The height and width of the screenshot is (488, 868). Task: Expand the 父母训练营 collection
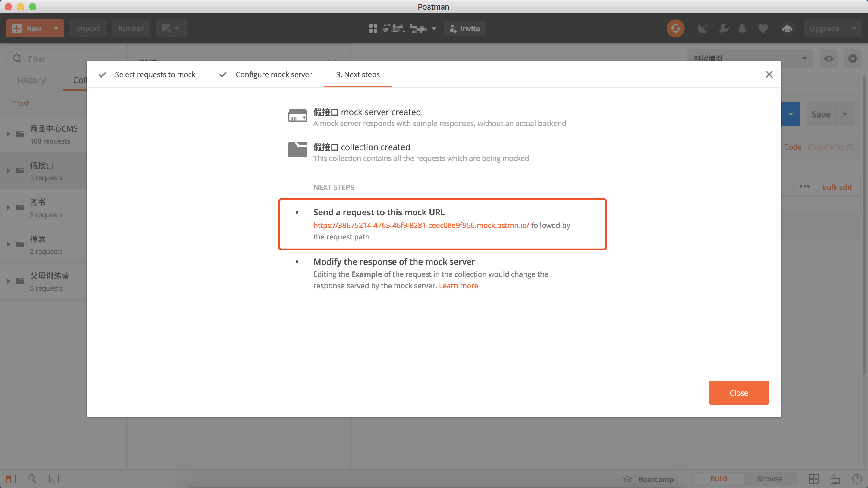(8, 281)
